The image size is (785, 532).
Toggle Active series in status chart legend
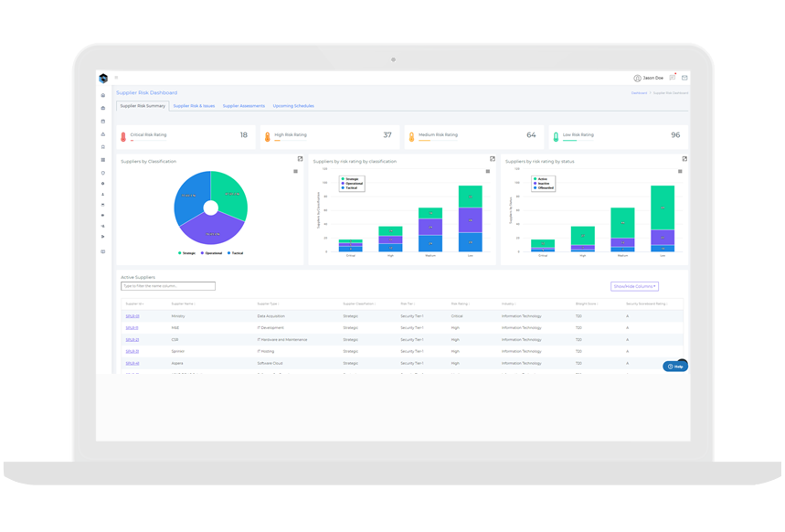541,179
